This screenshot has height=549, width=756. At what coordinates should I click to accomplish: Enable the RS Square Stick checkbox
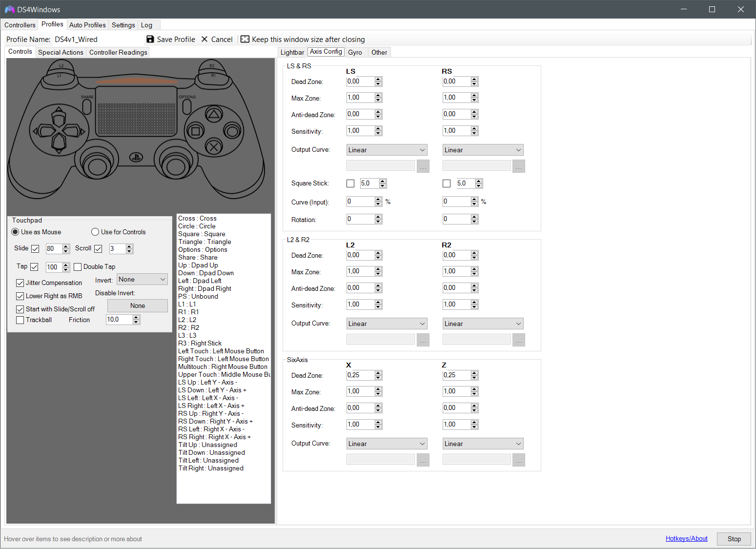point(447,183)
